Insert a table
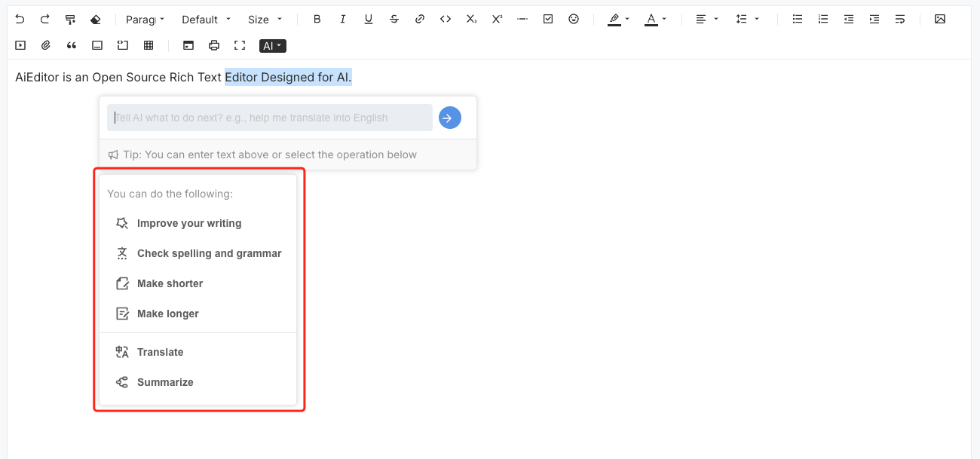Screen dimensions: 980x459 click(x=149, y=45)
